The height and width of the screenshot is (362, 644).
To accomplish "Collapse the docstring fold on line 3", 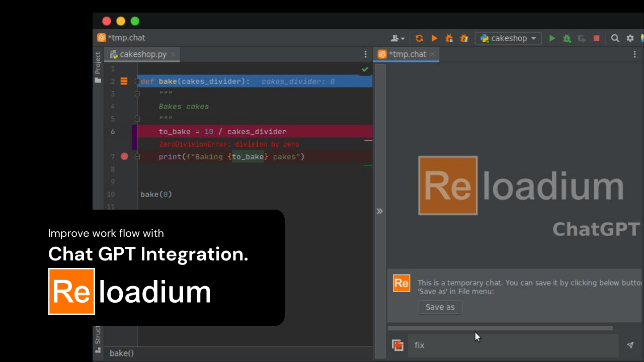I will pyautogui.click(x=137, y=94).
